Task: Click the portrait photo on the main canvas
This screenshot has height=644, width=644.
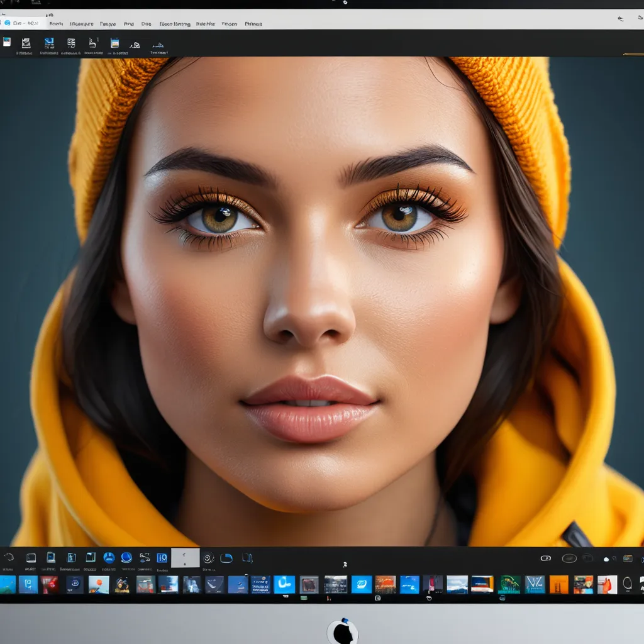Action: (x=322, y=302)
